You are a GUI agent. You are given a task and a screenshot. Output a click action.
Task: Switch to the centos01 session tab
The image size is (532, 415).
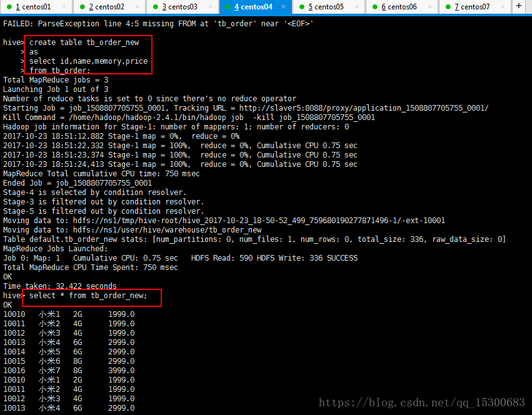click(x=36, y=7)
